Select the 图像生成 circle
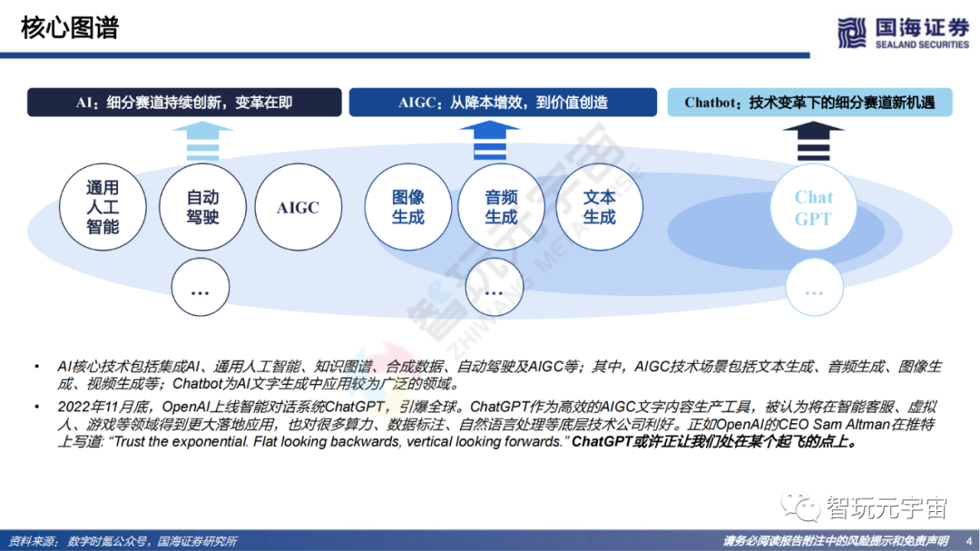Screen dimensions: 980x551 (x=408, y=207)
